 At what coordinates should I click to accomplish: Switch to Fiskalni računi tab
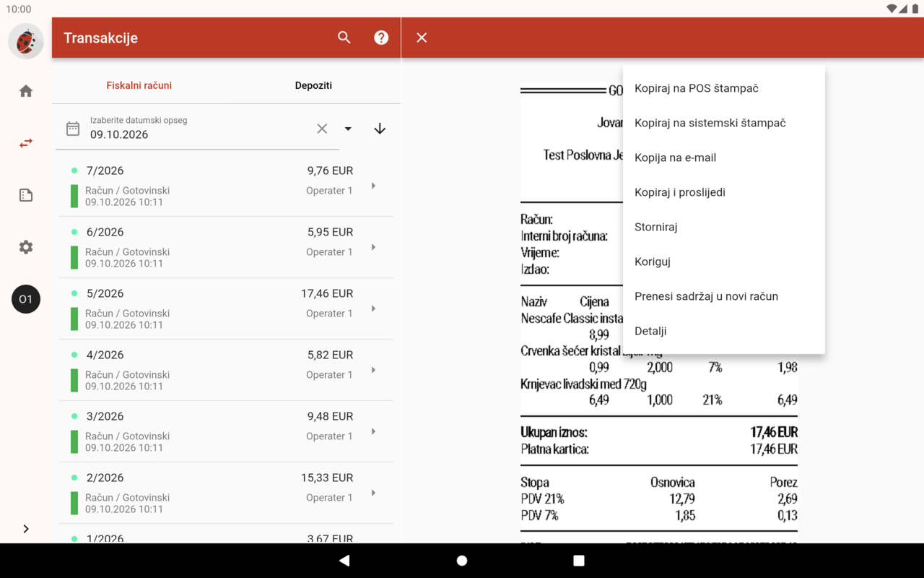(x=139, y=85)
